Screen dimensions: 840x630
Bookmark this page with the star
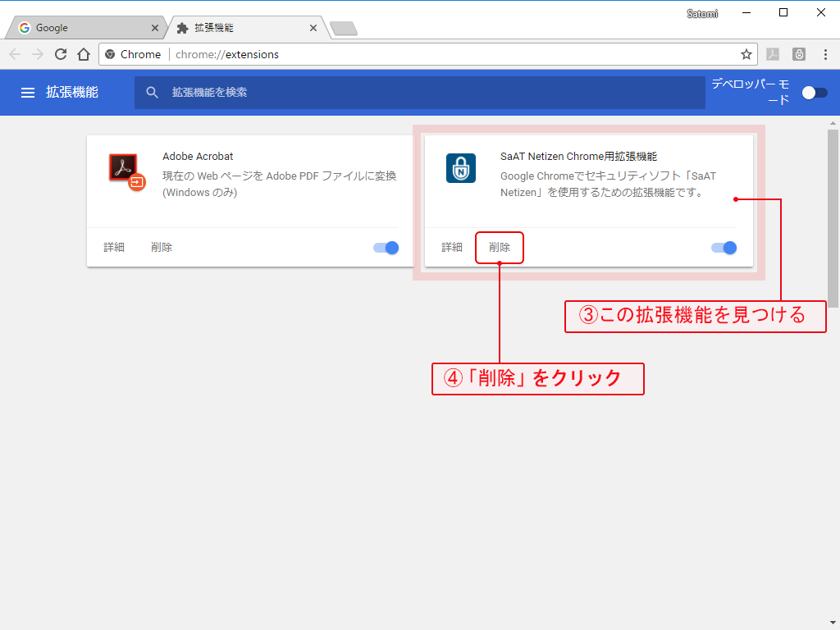746,54
